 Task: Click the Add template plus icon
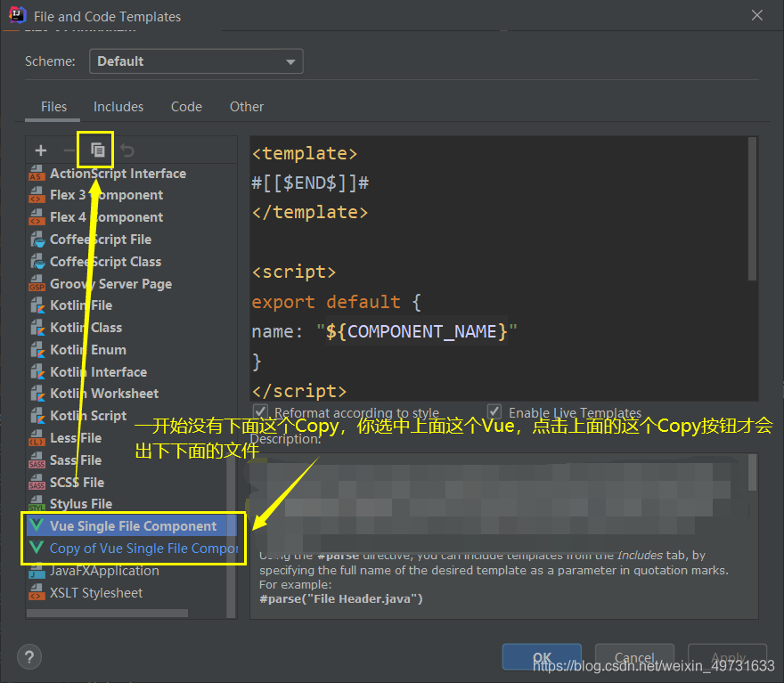pyautogui.click(x=41, y=150)
